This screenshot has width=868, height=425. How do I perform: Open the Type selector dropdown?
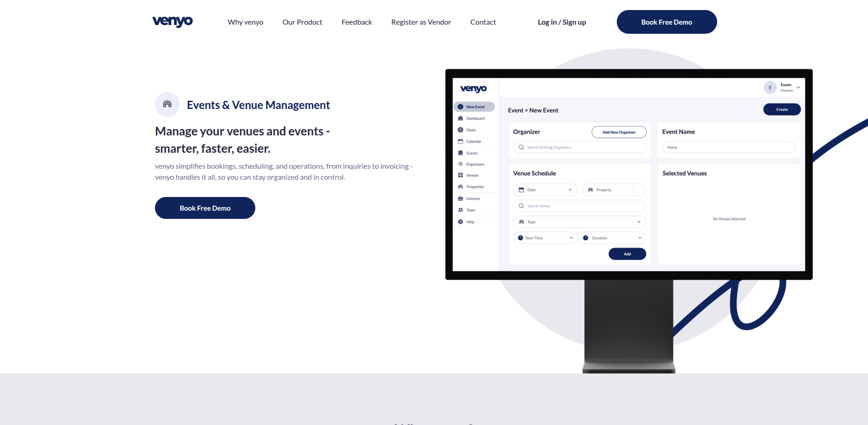(x=640, y=222)
